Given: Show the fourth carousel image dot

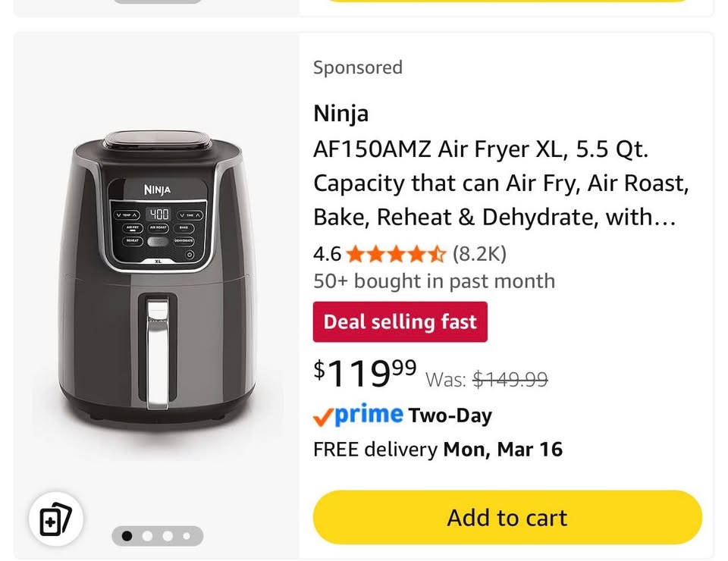Looking at the screenshot, I should 187,536.
